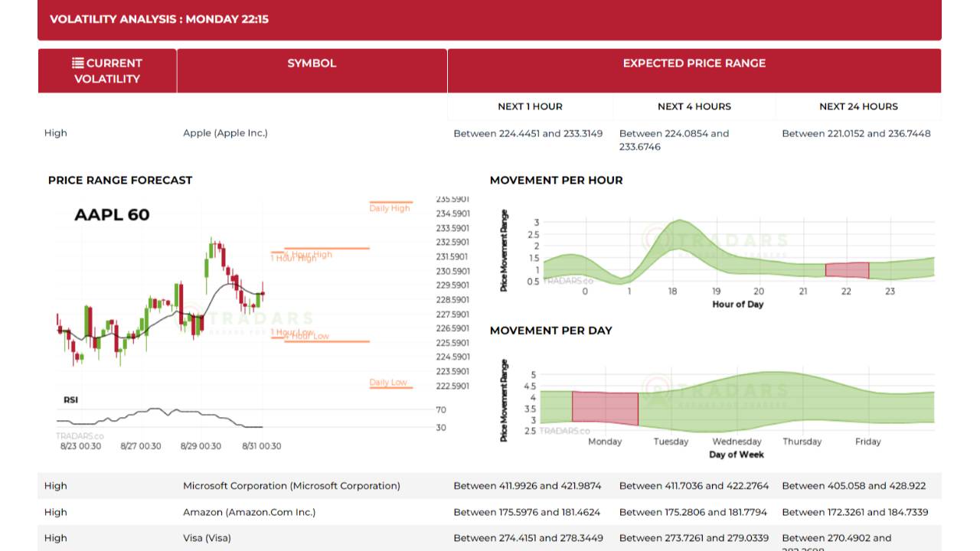980x551 pixels.
Task: Click the Daily Low line label
Action: point(388,383)
